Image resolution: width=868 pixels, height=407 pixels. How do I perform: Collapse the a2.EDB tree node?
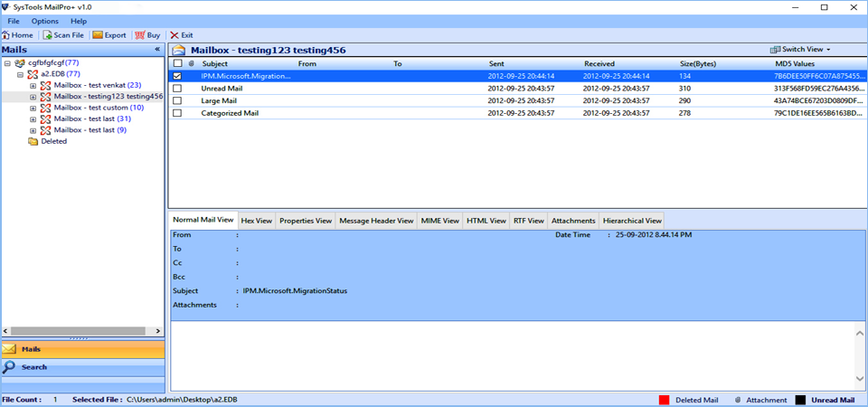tap(20, 74)
